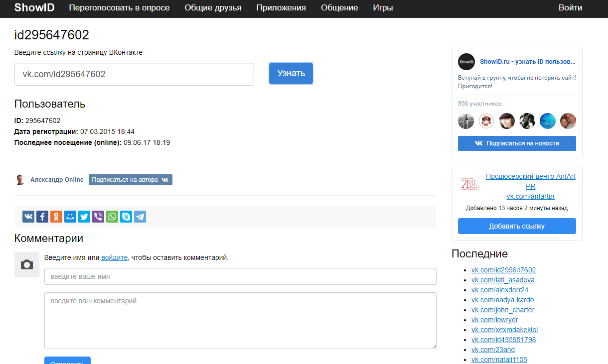Screen dimensions: 608x364
Task: Click войдите link in comments
Action: click(x=115, y=257)
